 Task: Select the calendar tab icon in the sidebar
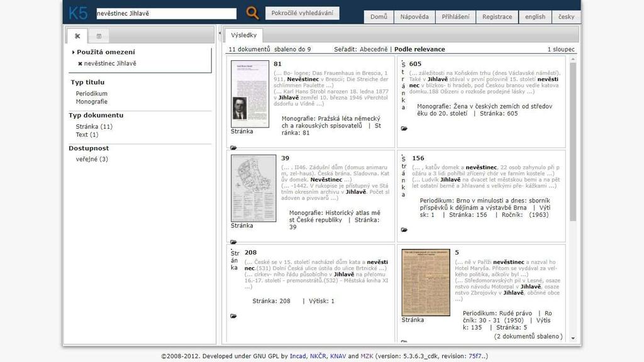99,36
